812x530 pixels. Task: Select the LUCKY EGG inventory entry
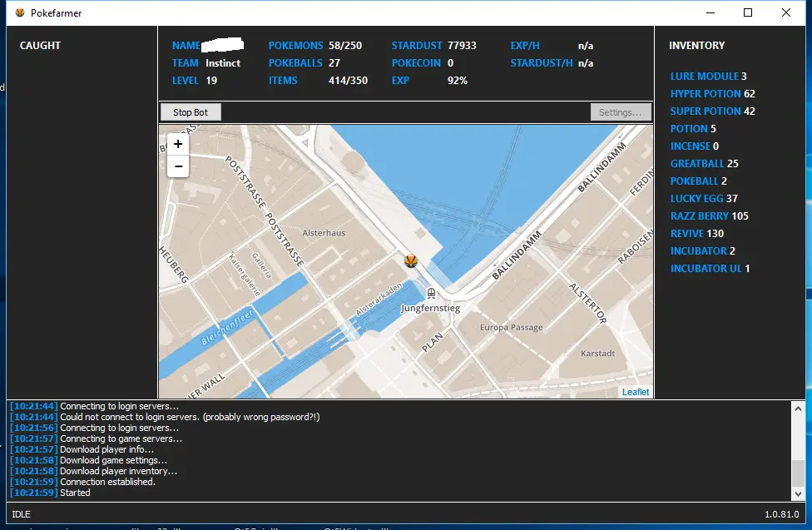point(704,199)
